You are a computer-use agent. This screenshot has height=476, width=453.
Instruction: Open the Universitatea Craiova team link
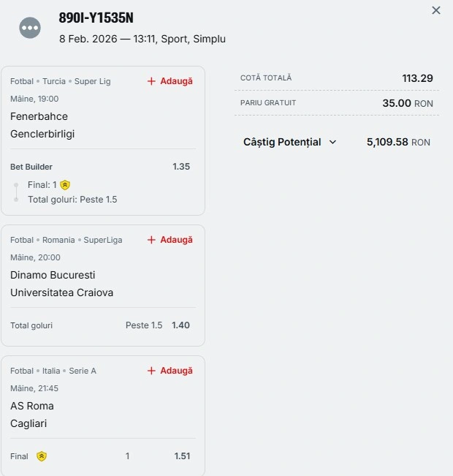click(x=61, y=292)
